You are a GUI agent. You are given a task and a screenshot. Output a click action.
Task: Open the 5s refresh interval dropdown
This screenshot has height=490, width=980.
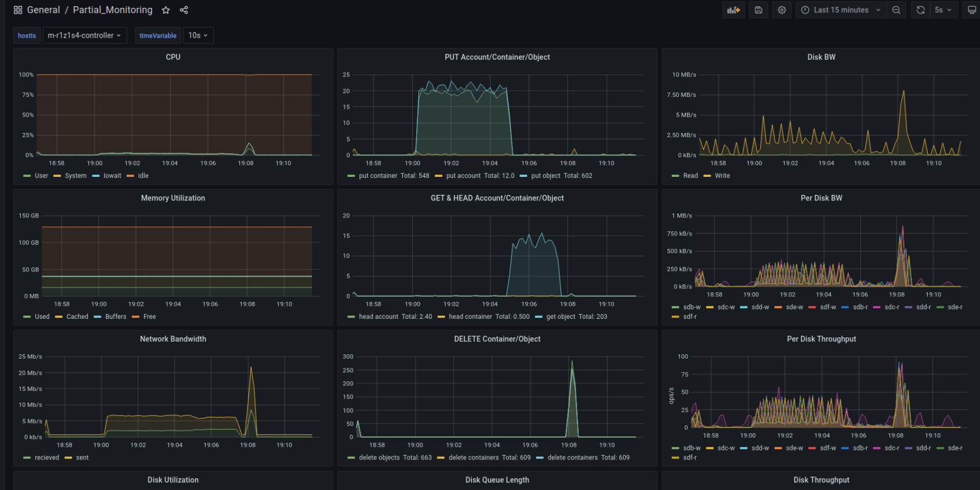[943, 10]
